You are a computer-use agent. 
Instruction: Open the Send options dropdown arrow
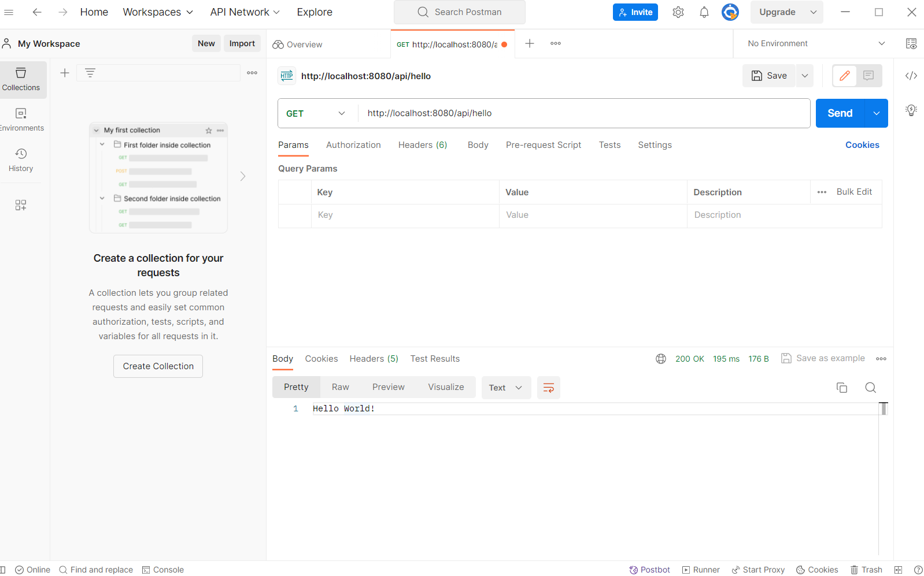click(877, 113)
